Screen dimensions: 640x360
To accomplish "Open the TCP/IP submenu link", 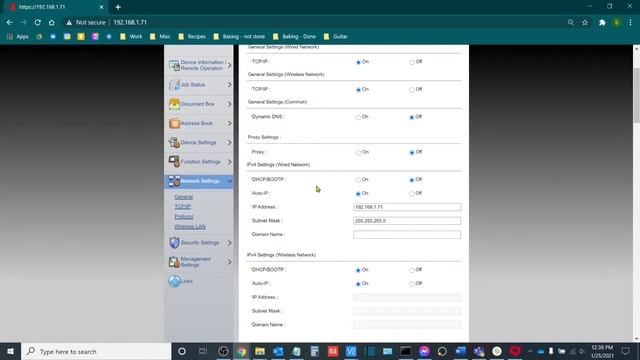I will [x=182, y=207].
